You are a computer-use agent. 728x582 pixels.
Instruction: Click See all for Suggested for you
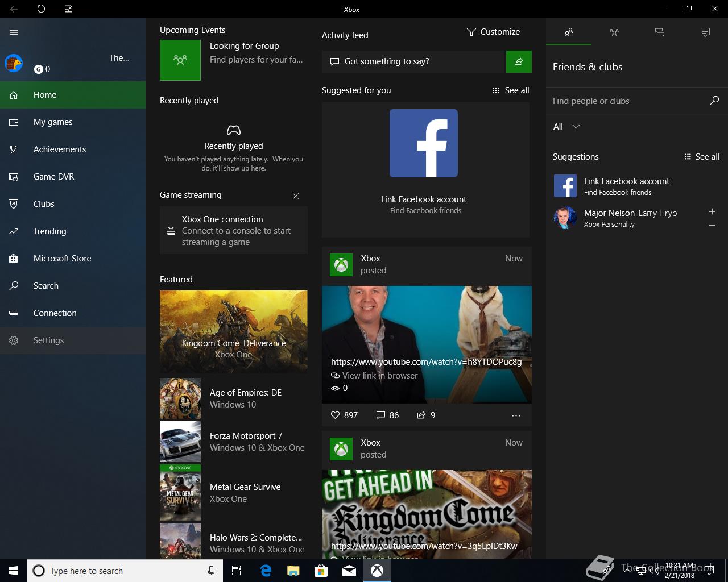point(511,90)
